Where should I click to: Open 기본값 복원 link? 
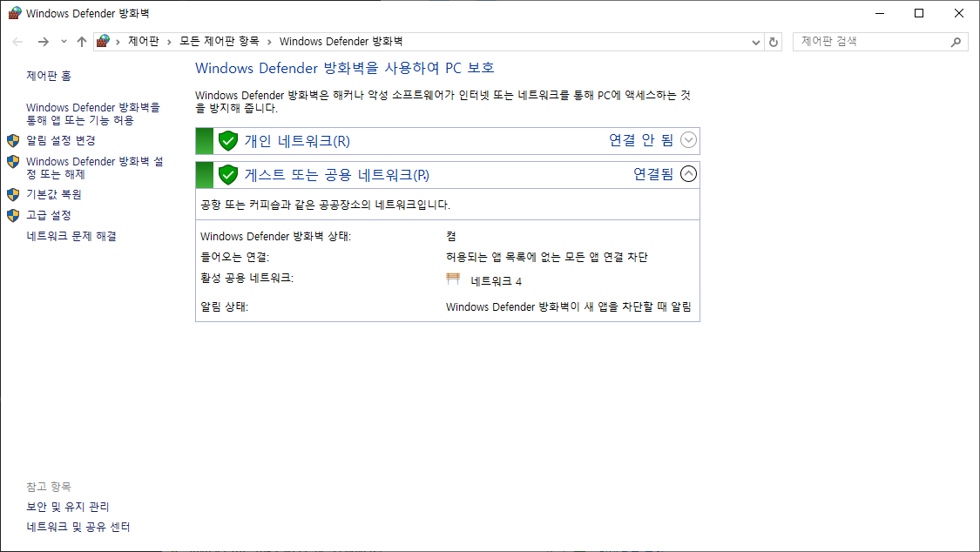tap(54, 194)
